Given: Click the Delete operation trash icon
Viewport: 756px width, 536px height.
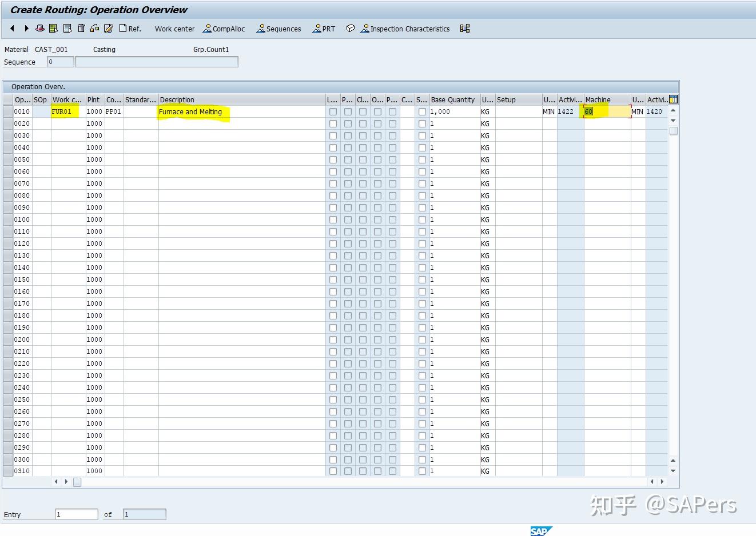Looking at the screenshot, I should 81,28.
